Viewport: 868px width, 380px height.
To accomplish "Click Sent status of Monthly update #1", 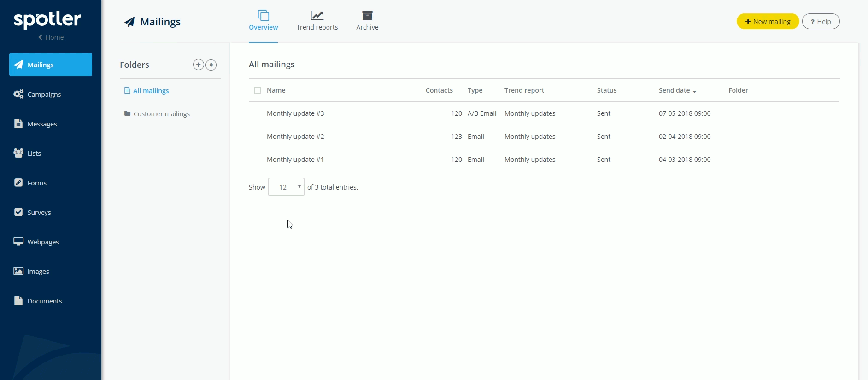I will pos(604,160).
